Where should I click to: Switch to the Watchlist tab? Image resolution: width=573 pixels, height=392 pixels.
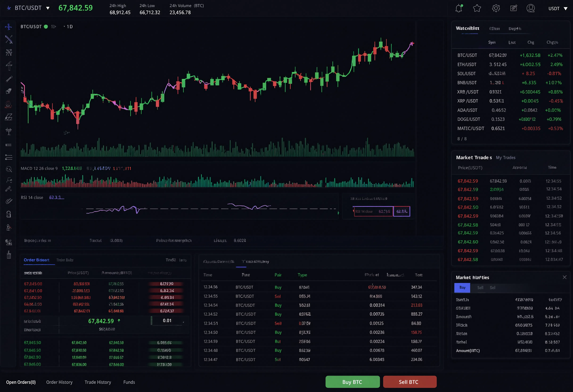pos(467,28)
